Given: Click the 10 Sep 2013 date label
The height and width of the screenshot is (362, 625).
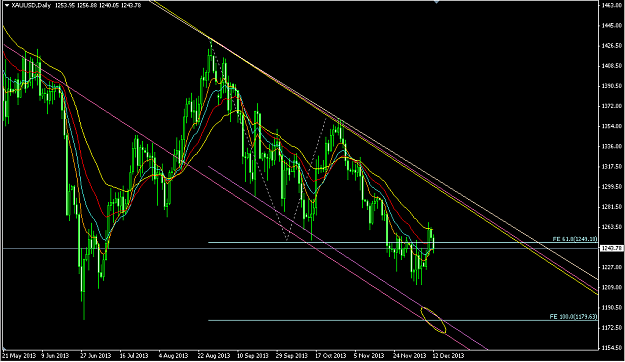Looking at the screenshot, I should [253, 356].
